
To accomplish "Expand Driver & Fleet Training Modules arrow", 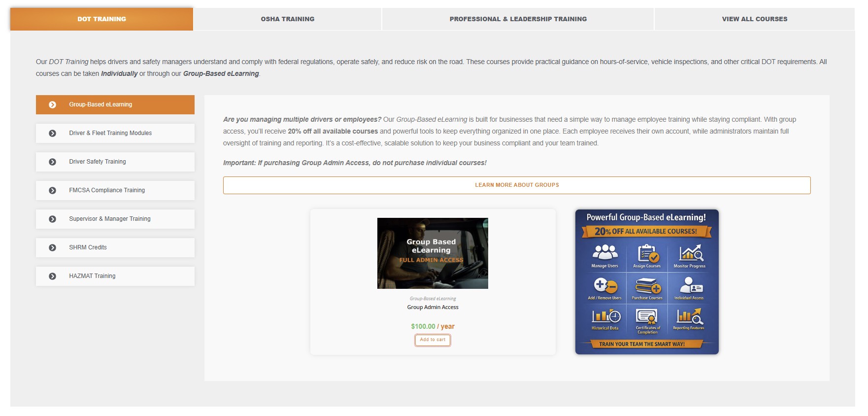I will pos(53,133).
